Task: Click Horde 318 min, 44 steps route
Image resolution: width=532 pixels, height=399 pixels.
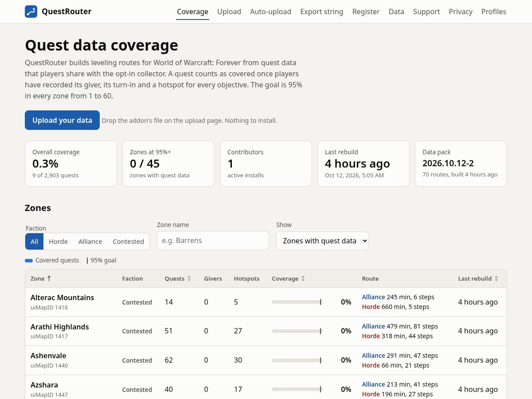Action: pyautogui.click(x=397, y=336)
